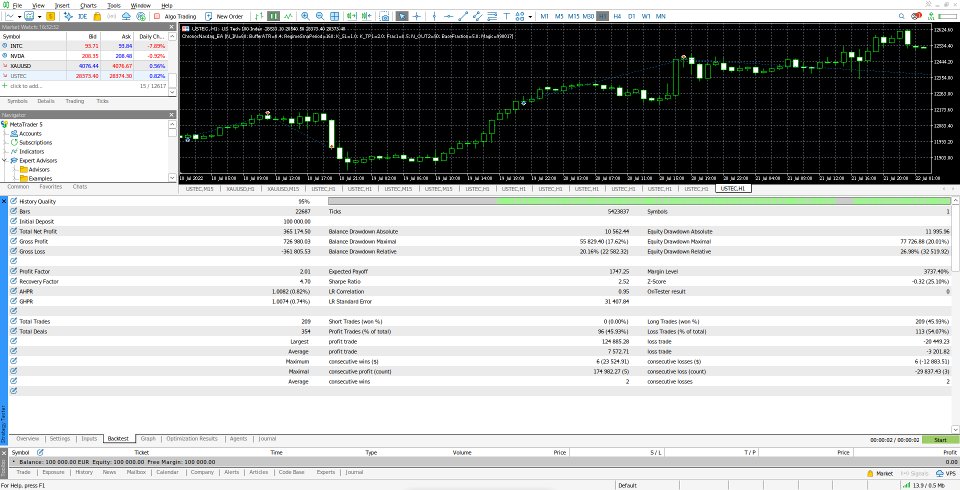Select the arrow cursor tool
The image size is (960, 490).
402,17
